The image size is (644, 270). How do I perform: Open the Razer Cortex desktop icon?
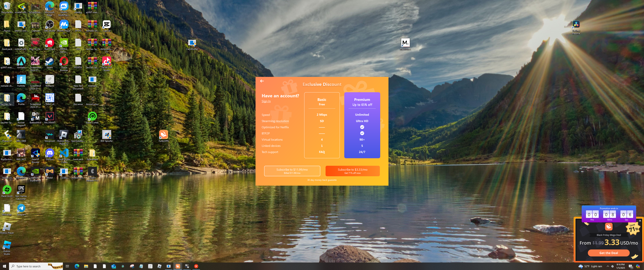point(92,116)
